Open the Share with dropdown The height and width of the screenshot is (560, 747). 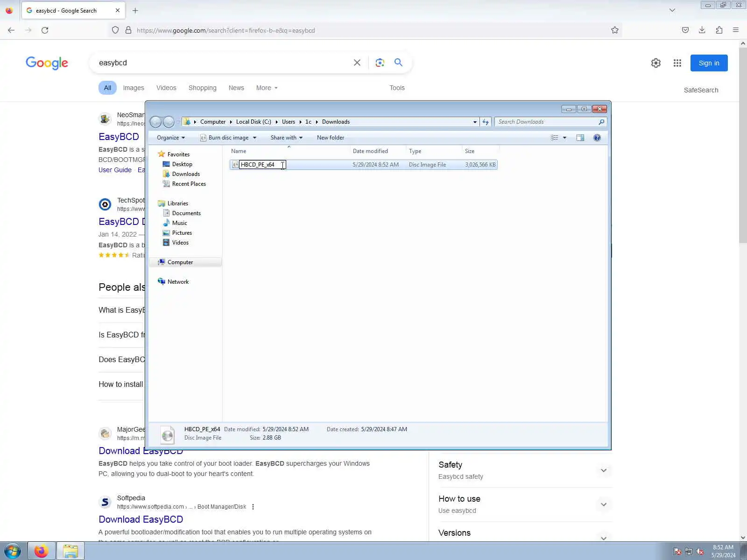pyautogui.click(x=287, y=138)
